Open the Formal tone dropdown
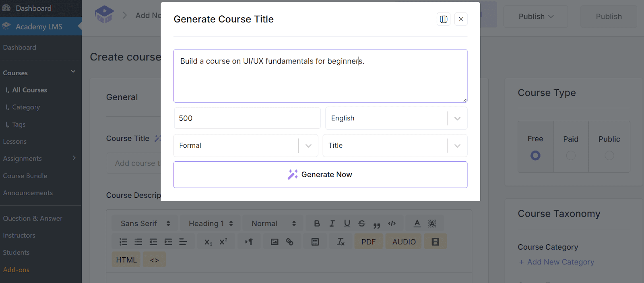Image resolution: width=644 pixels, height=283 pixels. pyautogui.click(x=246, y=146)
